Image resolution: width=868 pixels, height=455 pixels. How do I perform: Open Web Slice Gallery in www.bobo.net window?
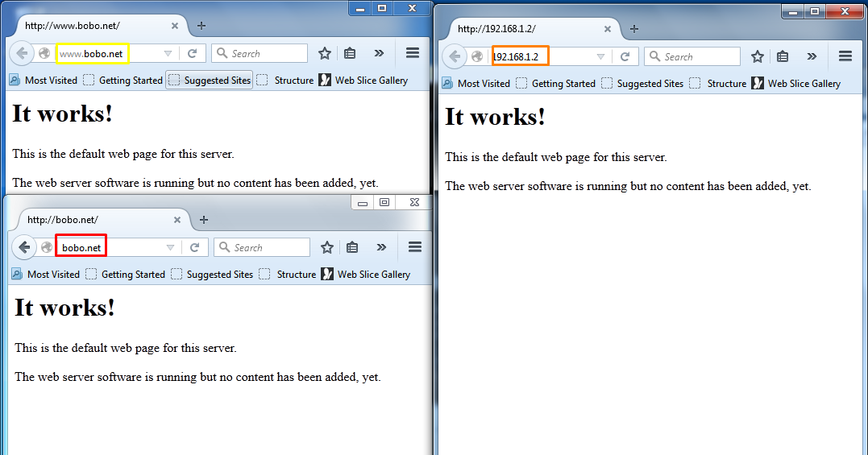pos(363,81)
